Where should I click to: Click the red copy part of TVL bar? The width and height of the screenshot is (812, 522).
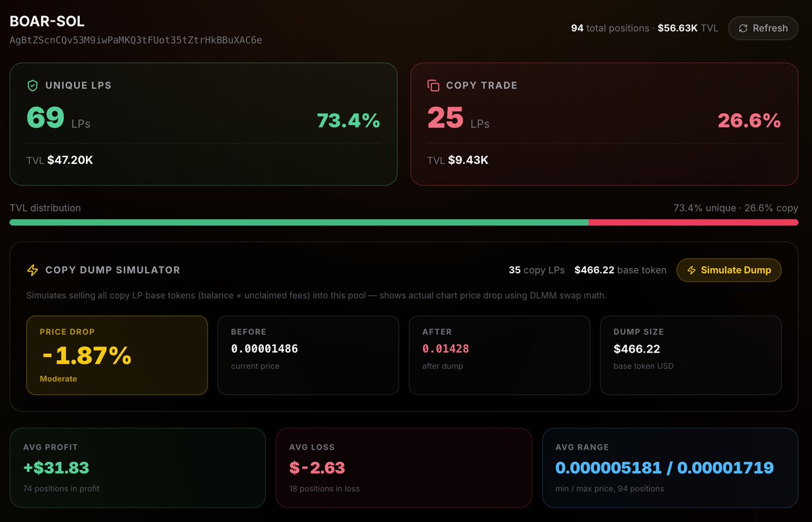click(x=694, y=222)
